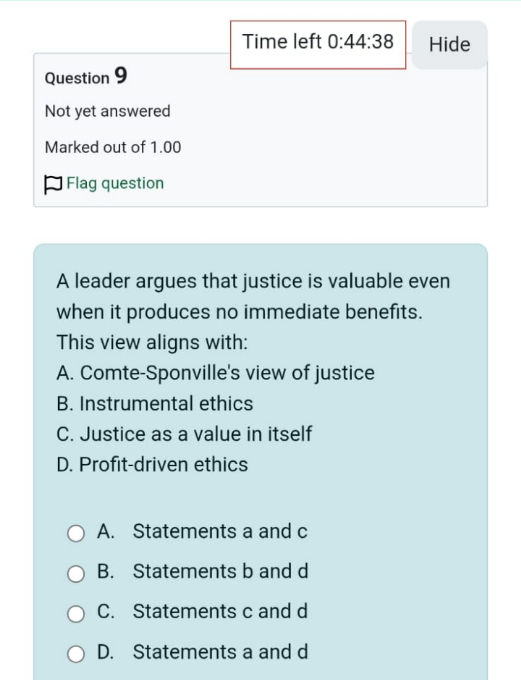The height and width of the screenshot is (680, 521).
Task: Hide the quiz timer with Hide button
Action: [449, 45]
